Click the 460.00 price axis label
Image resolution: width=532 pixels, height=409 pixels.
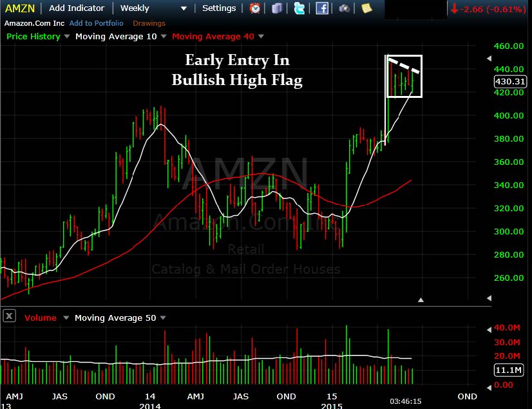509,46
